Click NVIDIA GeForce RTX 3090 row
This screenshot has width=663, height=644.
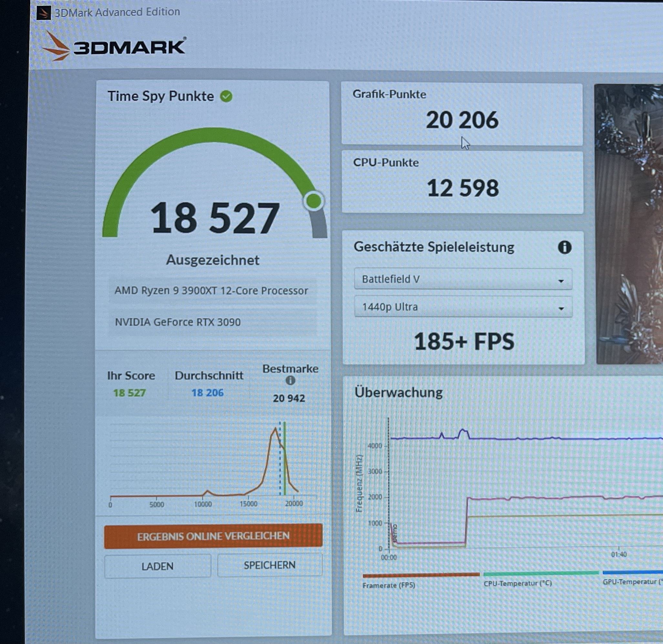click(x=212, y=322)
